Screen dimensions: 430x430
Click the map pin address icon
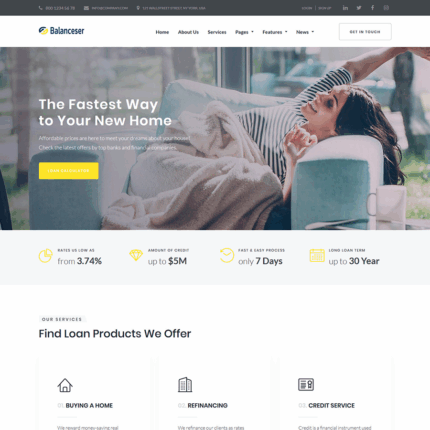tap(138, 8)
